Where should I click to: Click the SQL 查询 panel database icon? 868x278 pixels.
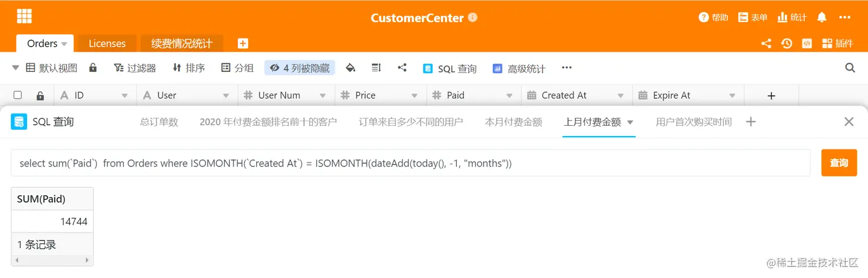(x=19, y=121)
